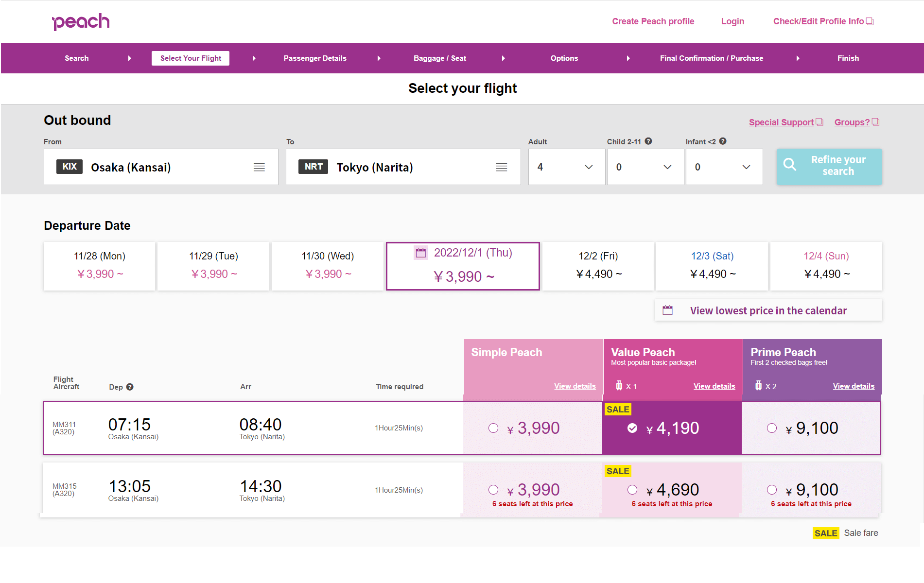This screenshot has height=583, width=924.
Task: Open the From airport Osaka (Kansai) selector
Action: point(161,167)
